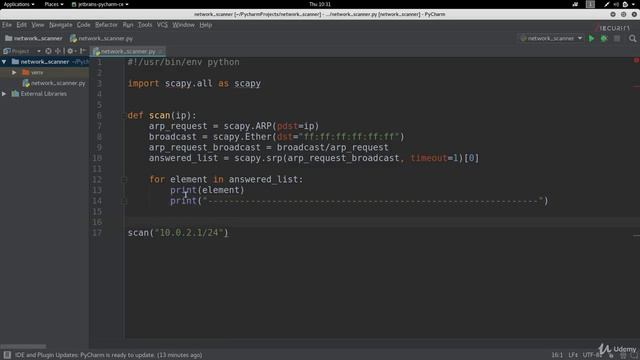The image size is (640, 360).
Task: Click the External Libraries icon in the project tree
Action: (16, 93)
